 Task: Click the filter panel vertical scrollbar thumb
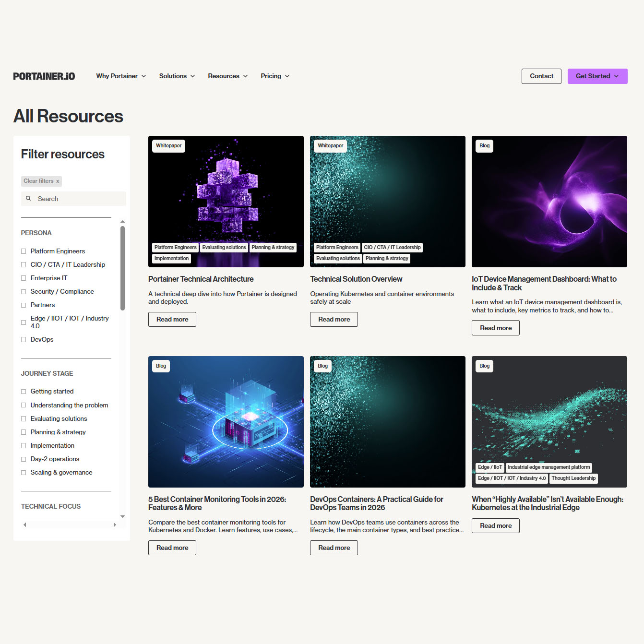point(122,268)
